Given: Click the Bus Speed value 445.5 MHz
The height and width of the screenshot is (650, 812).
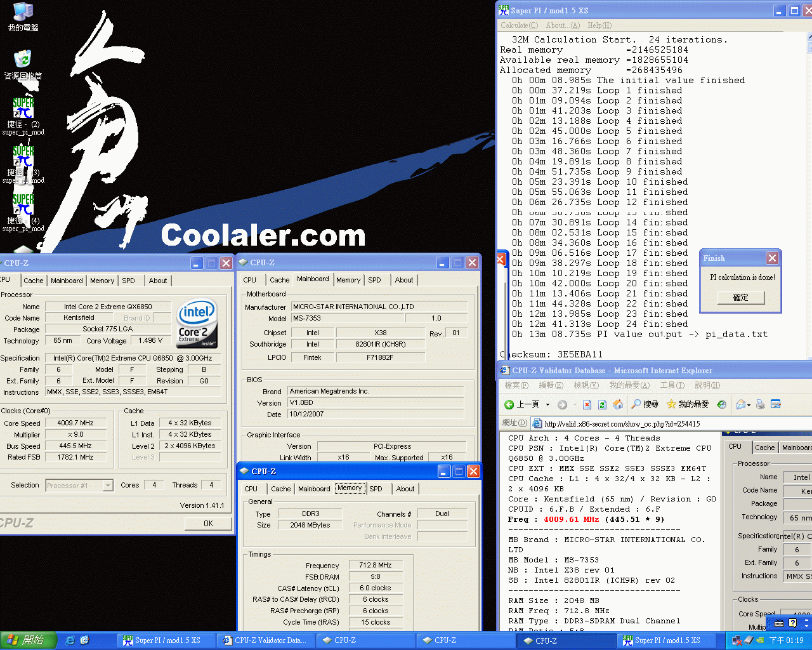Looking at the screenshot, I should 75,446.
